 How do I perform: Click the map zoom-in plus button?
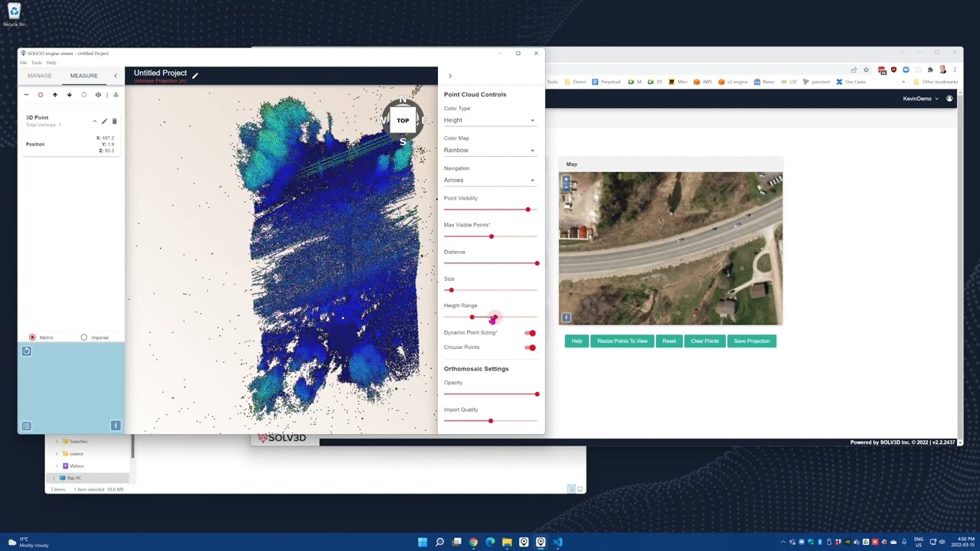(566, 181)
